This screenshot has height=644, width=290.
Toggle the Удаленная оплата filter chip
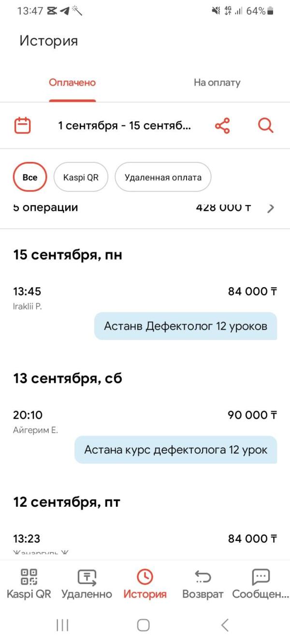click(x=163, y=177)
